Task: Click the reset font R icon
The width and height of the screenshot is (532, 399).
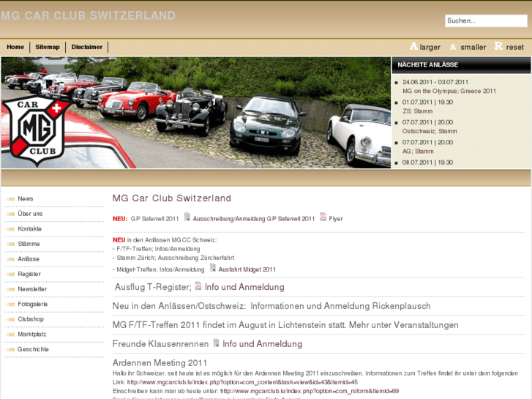Action: click(x=498, y=46)
